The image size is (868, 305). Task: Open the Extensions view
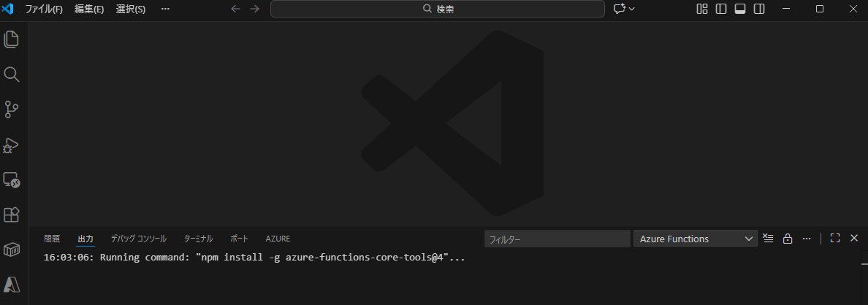[x=12, y=215]
